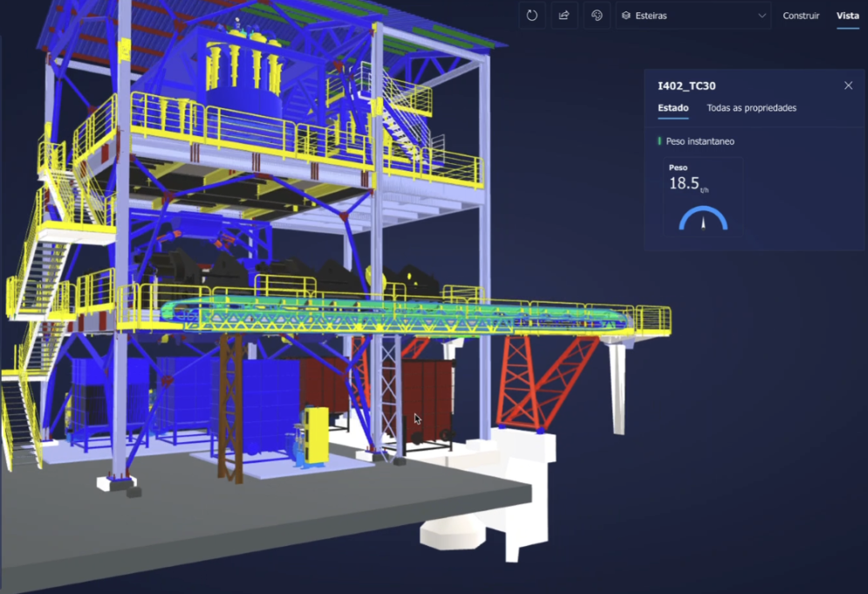Switch to the Construir tab
868x594 pixels.
point(801,16)
